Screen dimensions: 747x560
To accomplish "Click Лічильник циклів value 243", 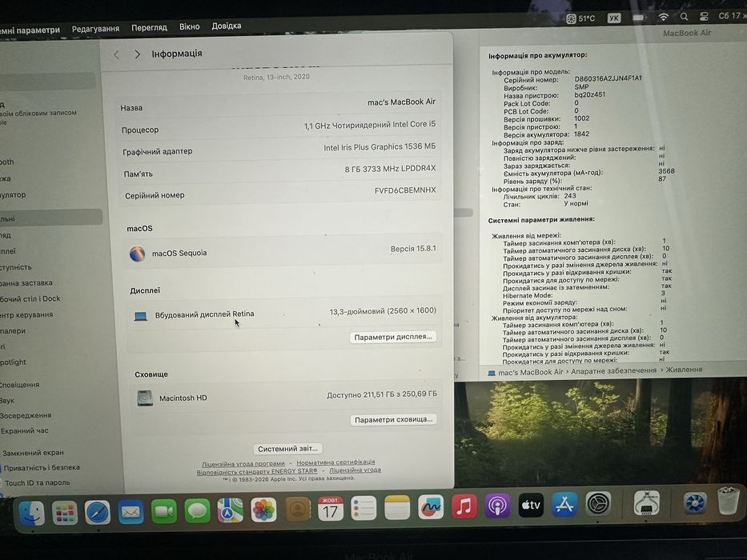I will tap(570, 196).
